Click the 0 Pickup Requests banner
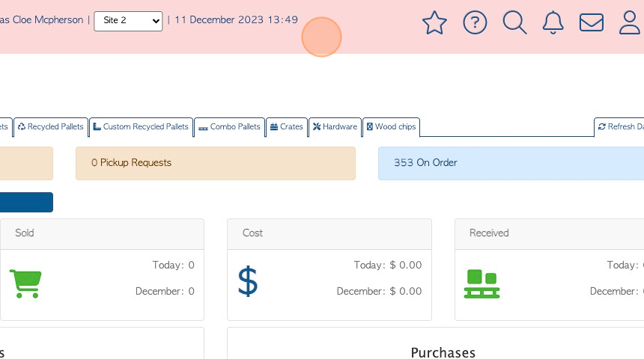The width and height of the screenshot is (644, 359). point(216,163)
